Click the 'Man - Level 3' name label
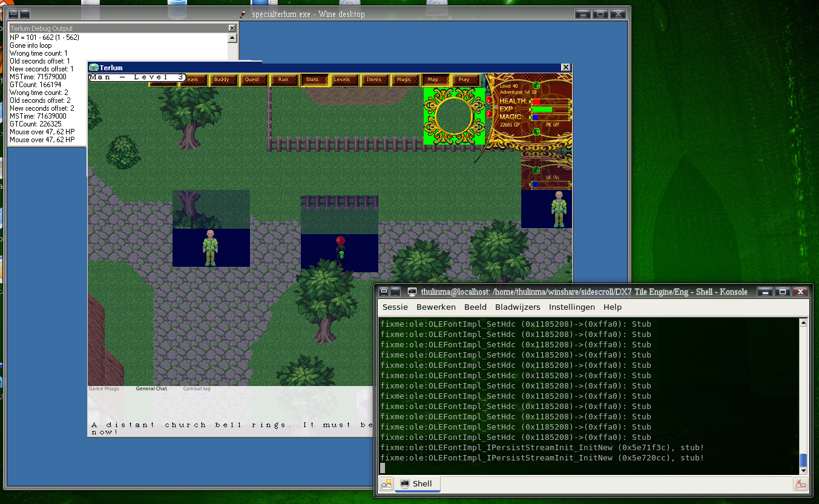Screen dimensions: 819x504 click(137, 77)
